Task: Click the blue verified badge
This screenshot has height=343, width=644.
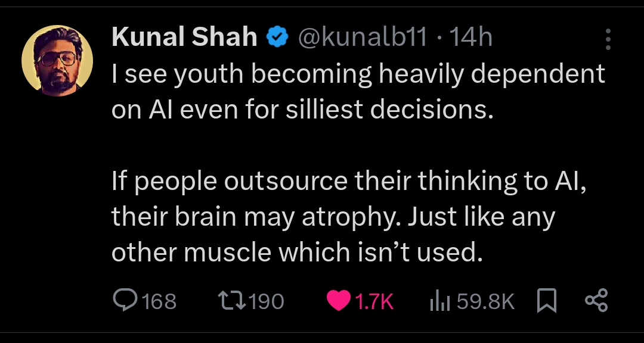Action: [x=275, y=38]
